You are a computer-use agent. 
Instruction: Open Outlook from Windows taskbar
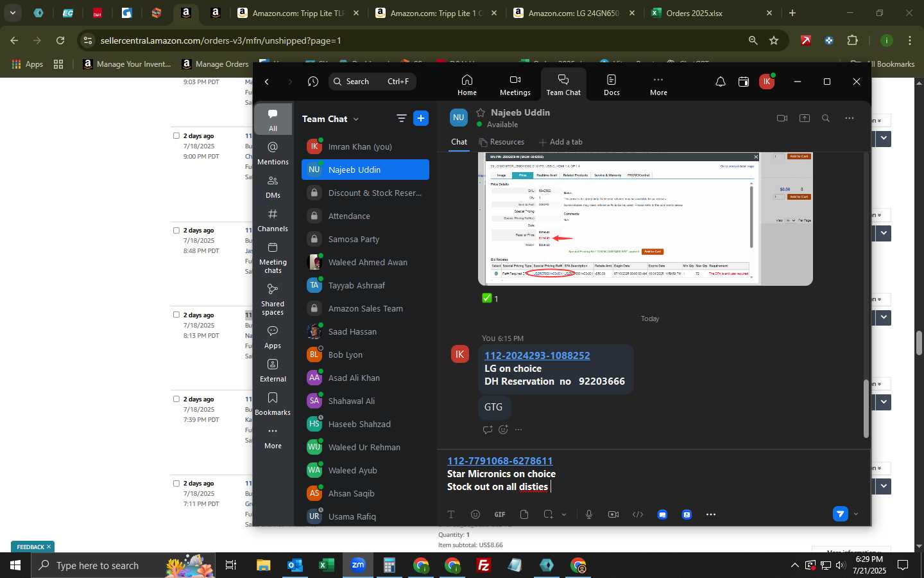(x=295, y=566)
